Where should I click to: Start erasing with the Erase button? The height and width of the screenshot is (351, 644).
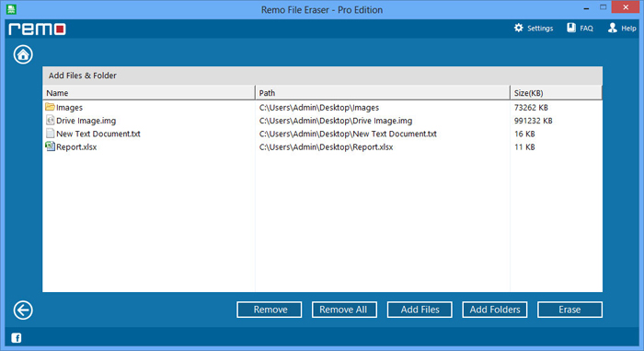[x=569, y=310]
